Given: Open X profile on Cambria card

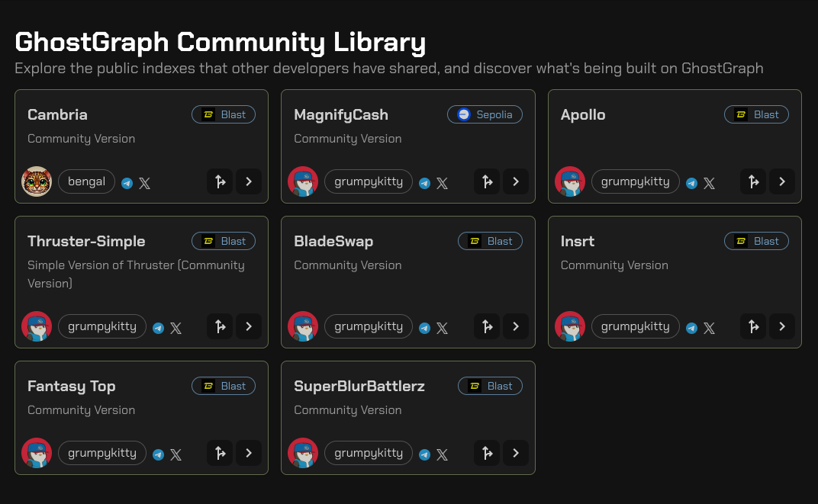Looking at the screenshot, I should (x=144, y=183).
